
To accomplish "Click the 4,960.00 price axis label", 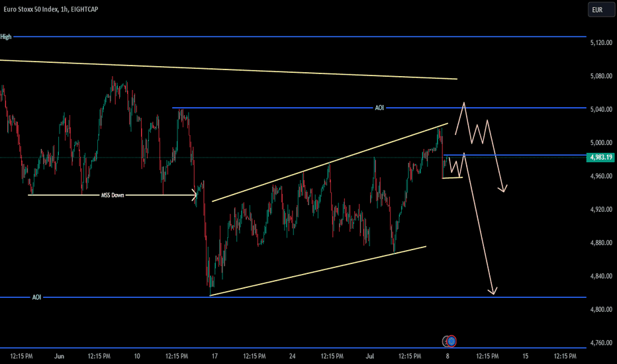I will pos(601,176).
